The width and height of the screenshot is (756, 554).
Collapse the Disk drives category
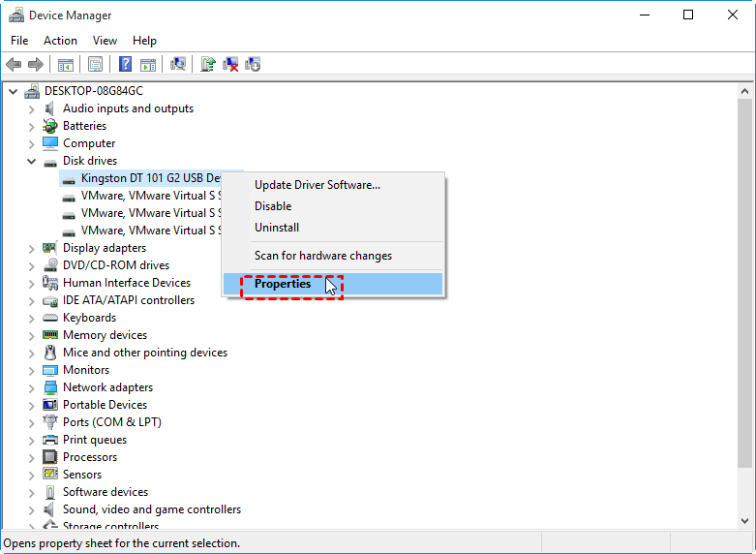point(31,161)
